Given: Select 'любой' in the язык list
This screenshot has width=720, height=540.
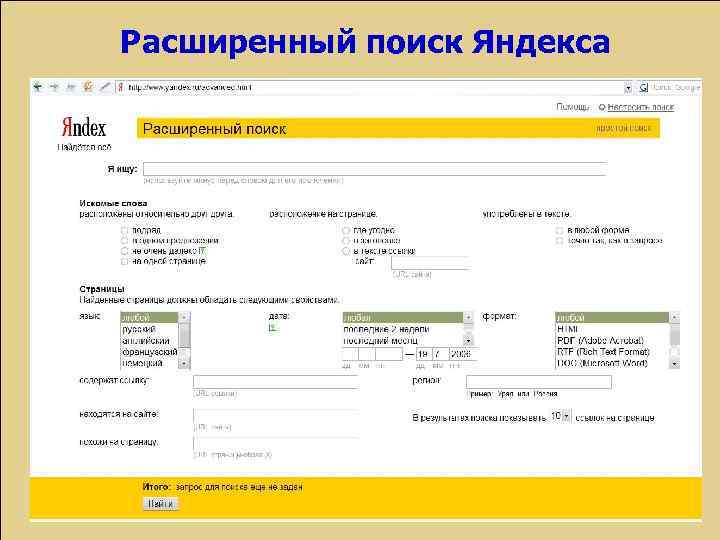Looking at the screenshot, I should (149, 318).
